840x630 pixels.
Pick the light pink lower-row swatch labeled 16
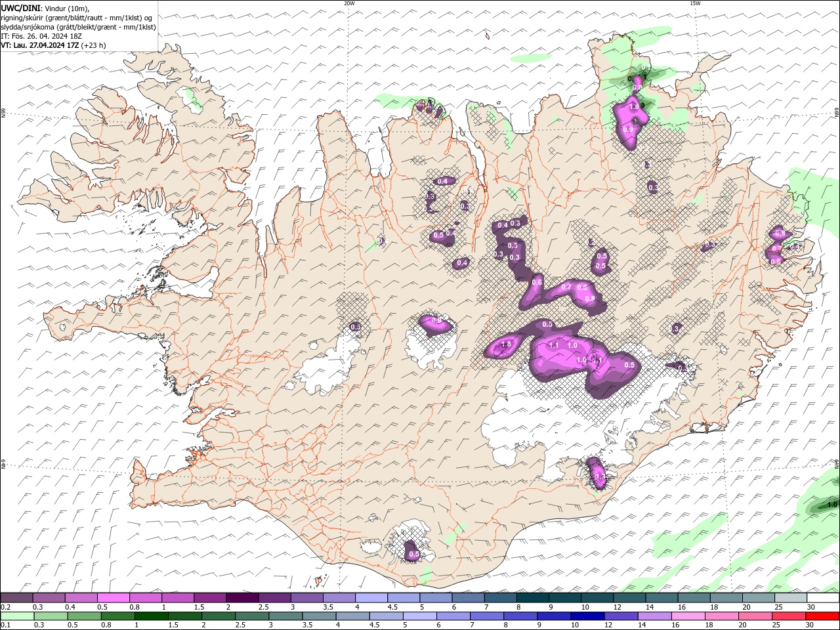click(688, 616)
